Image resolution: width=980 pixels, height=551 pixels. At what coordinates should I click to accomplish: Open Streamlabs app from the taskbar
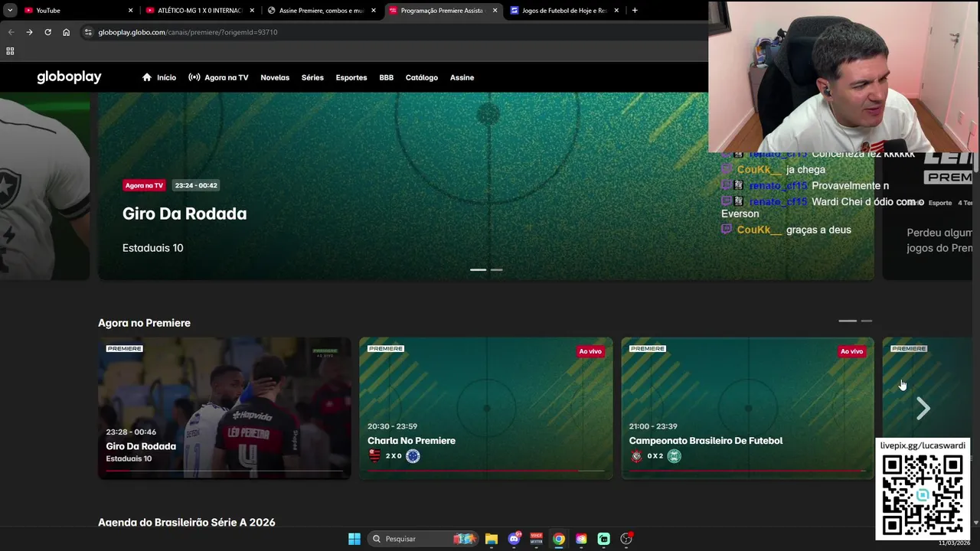point(603,539)
